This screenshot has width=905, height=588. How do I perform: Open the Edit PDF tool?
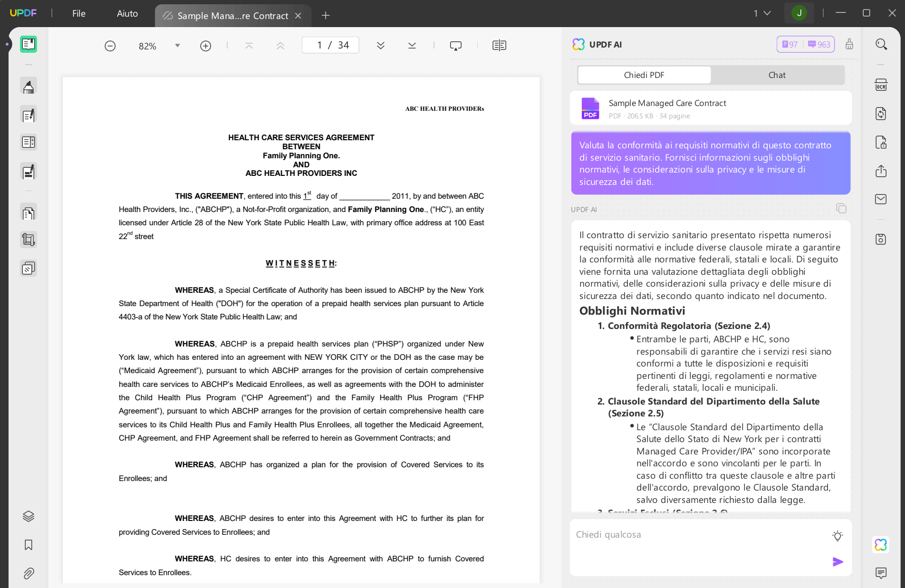[29, 115]
